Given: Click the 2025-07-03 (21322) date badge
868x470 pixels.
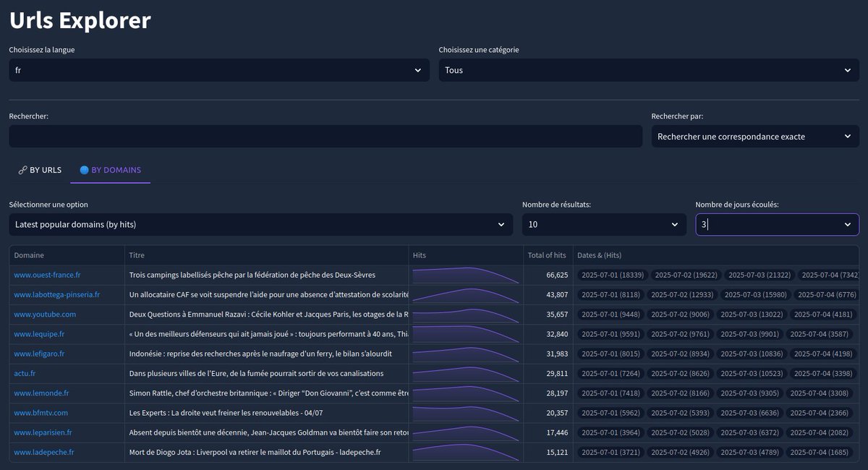Looking at the screenshot, I should [759, 275].
